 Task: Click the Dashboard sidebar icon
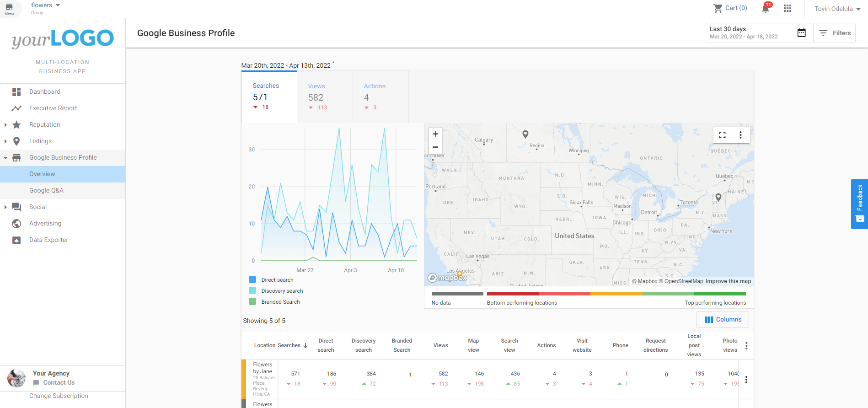(16, 91)
